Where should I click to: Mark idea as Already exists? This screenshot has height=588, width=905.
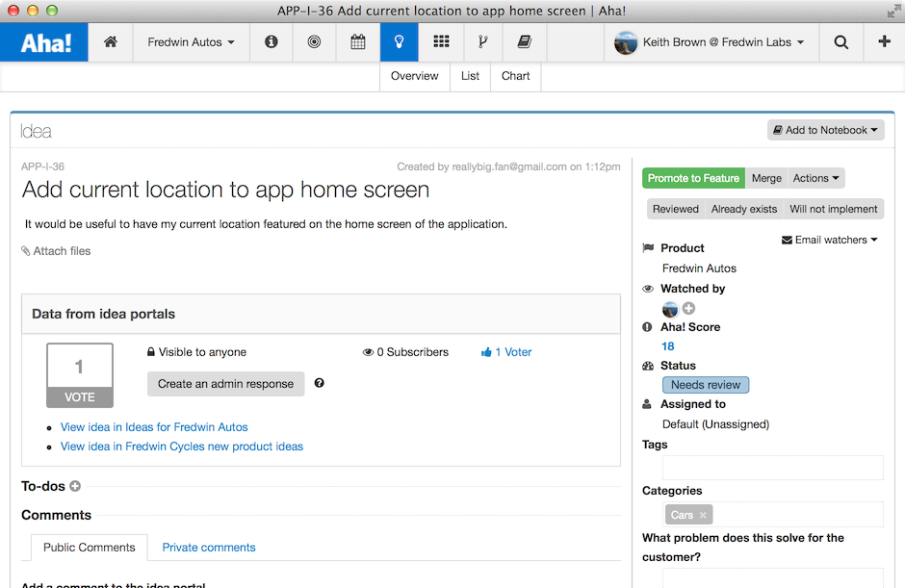744,209
